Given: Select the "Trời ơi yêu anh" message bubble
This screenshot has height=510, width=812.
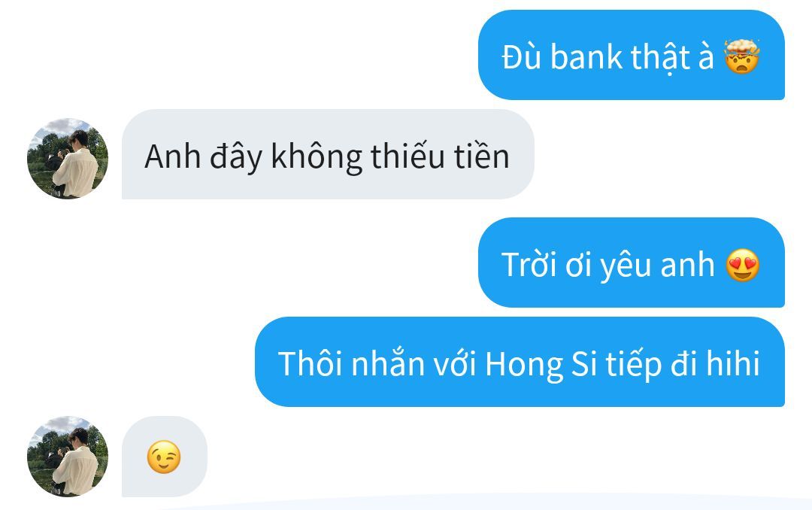Looking at the screenshot, I should 632,263.
